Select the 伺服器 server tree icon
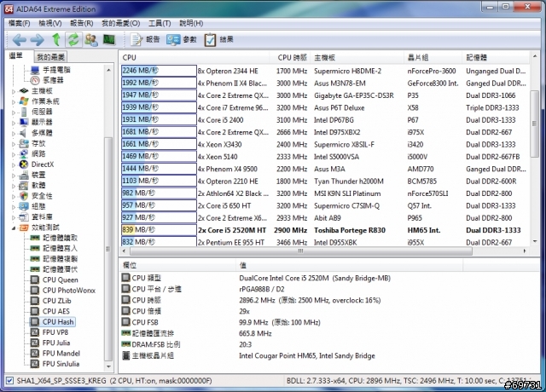Viewport: 546px width, 392px height. tap(24, 112)
